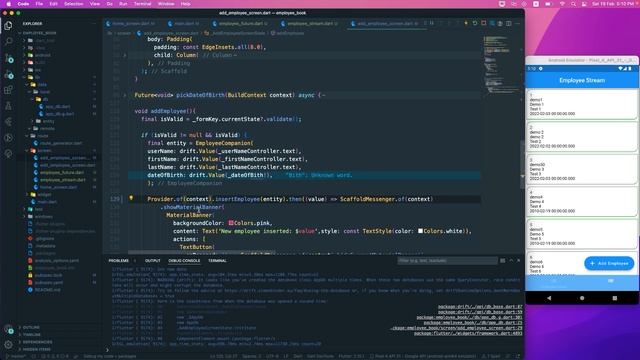The image size is (640, 360).
Task: Switch to the PROBLEMS panel tab
Action: (118, 260)
